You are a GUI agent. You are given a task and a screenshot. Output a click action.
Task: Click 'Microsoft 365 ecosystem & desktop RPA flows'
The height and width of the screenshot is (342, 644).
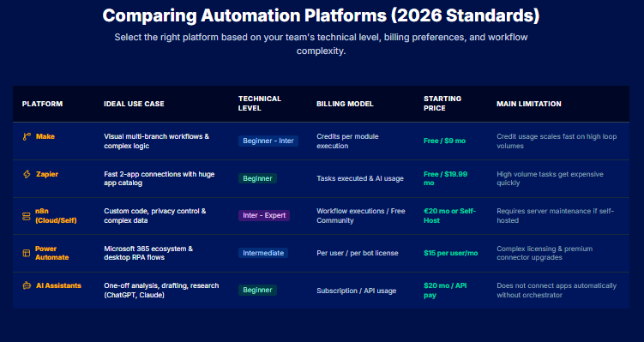pos(148,253)
